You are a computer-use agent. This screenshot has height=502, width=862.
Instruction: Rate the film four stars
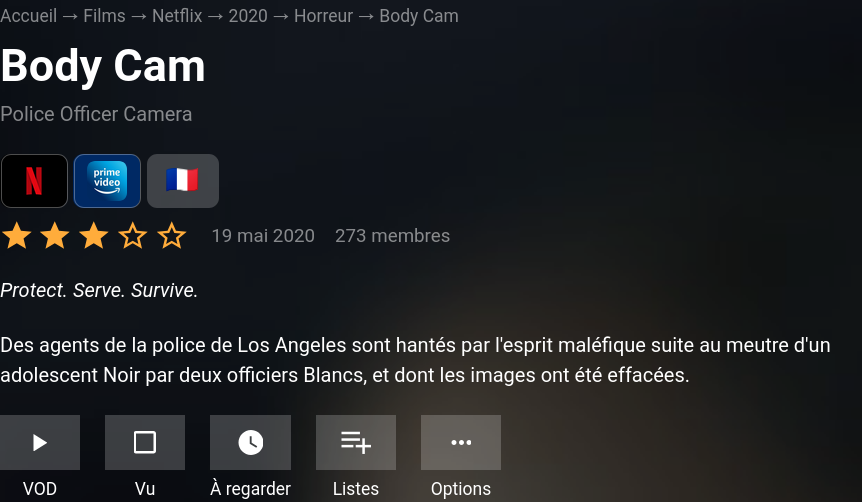pyautogui.click(x=133, y=236)
